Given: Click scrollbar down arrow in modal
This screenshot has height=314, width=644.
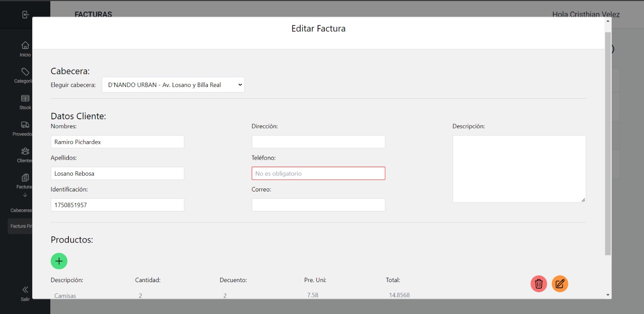Looking at the screenshot, I should [x=608, y=295].
